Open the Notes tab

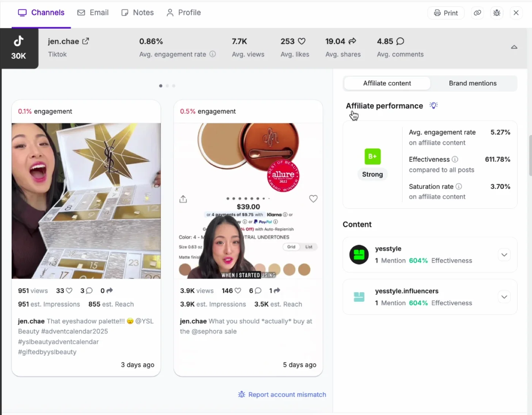(138, 13)
